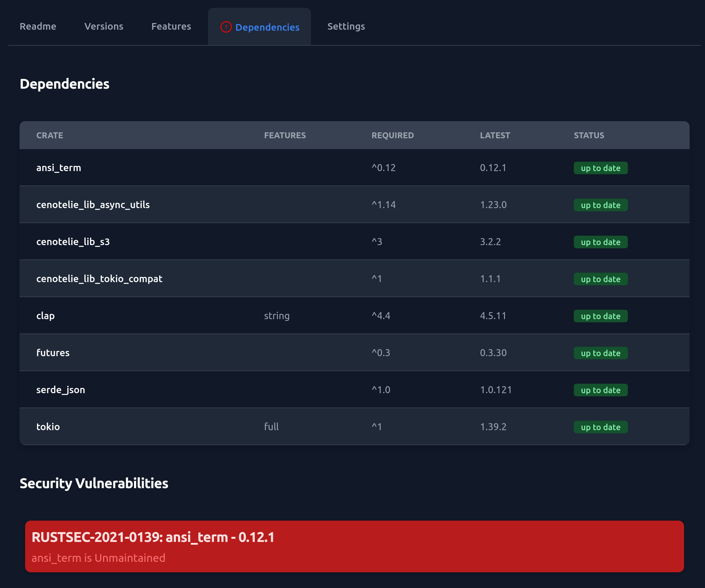Select the Dependencies tab label
The height and width of the screenshot is (588, 705).
[x=267, y=27]
